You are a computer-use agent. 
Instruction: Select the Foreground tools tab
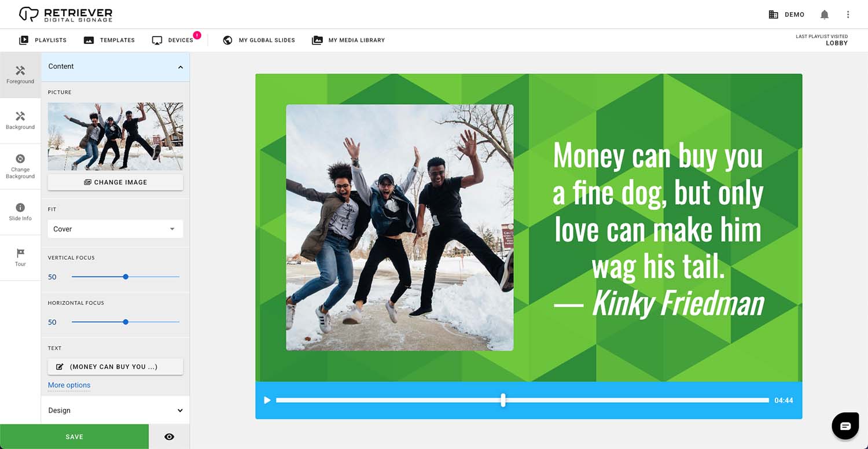pyautogui.click(x=20, y=75)
